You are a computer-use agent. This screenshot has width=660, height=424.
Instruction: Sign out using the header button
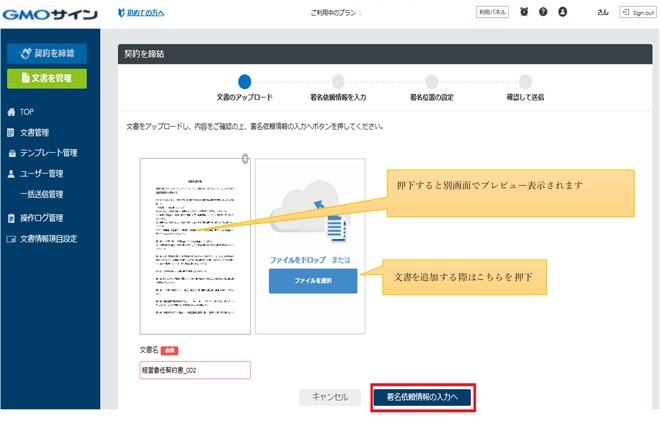pos(638,13)
